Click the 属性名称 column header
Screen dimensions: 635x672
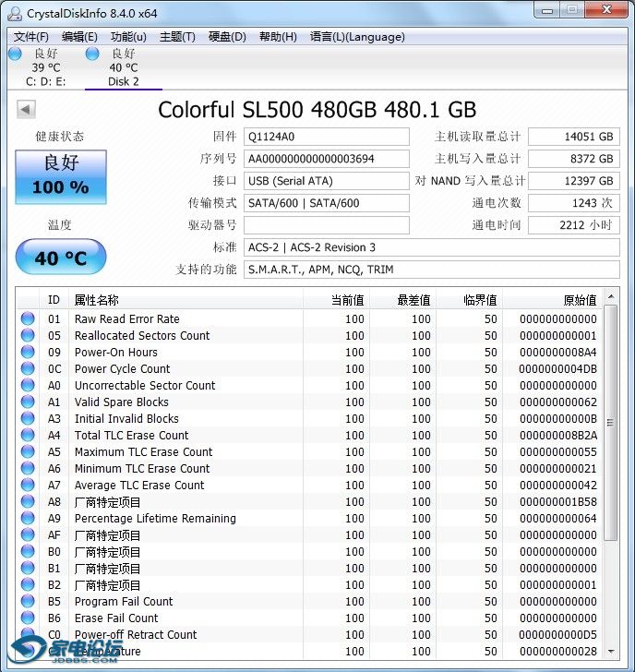click(x=186, y=300)
